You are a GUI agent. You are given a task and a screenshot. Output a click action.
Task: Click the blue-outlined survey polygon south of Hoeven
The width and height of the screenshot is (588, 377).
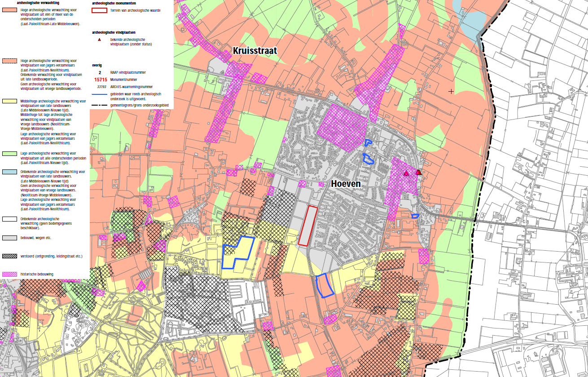(325, 286)
